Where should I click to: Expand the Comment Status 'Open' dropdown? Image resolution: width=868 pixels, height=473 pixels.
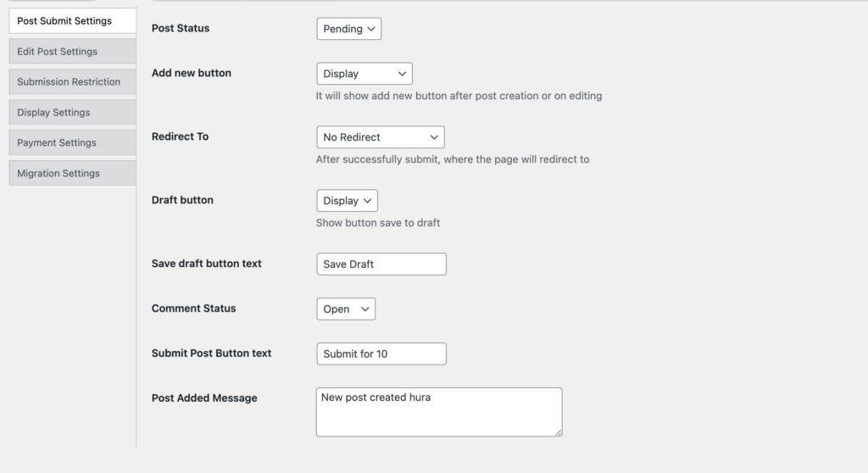(346, 309)
